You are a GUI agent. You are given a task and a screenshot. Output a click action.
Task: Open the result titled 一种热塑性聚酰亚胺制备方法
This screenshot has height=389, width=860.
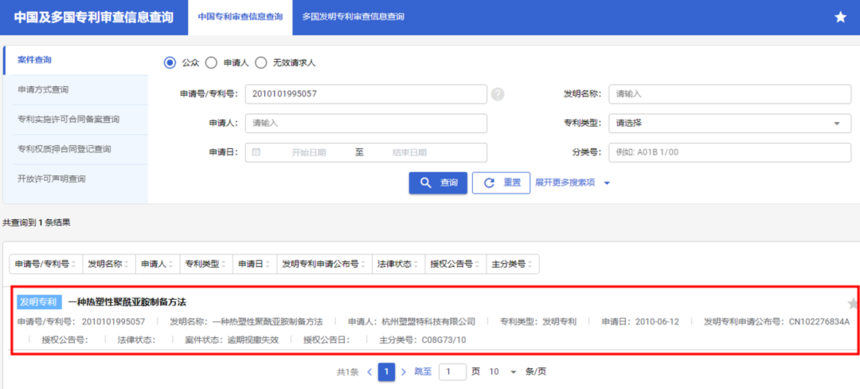(127, 302)
